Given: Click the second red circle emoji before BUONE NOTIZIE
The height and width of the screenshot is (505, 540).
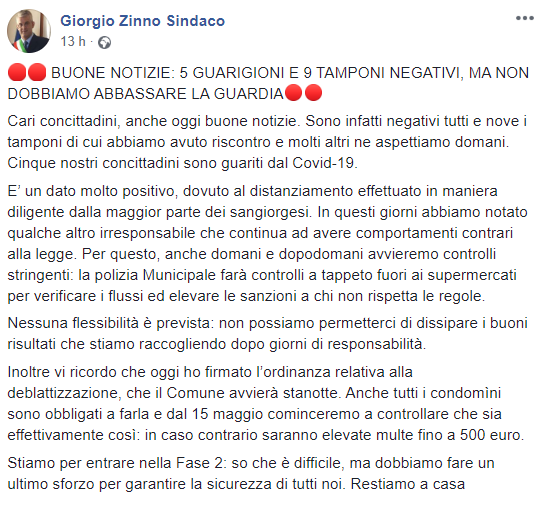Looking at the screenshot, I should pyautogui.click(x=37, y=72).
